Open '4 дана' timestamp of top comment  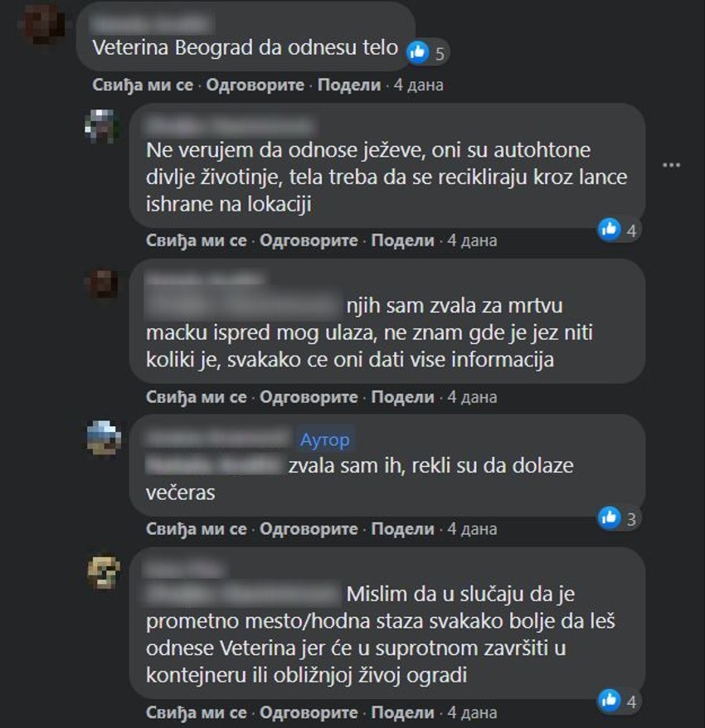419,85
